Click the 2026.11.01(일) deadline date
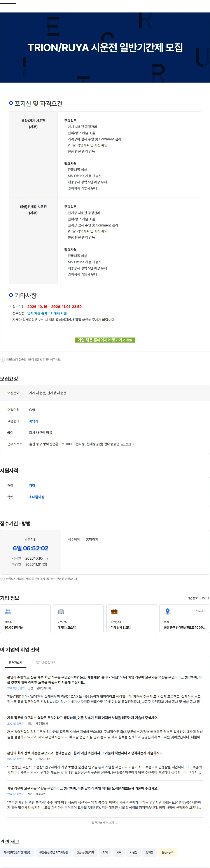This screenshot has width=210, height=868. 36,564
